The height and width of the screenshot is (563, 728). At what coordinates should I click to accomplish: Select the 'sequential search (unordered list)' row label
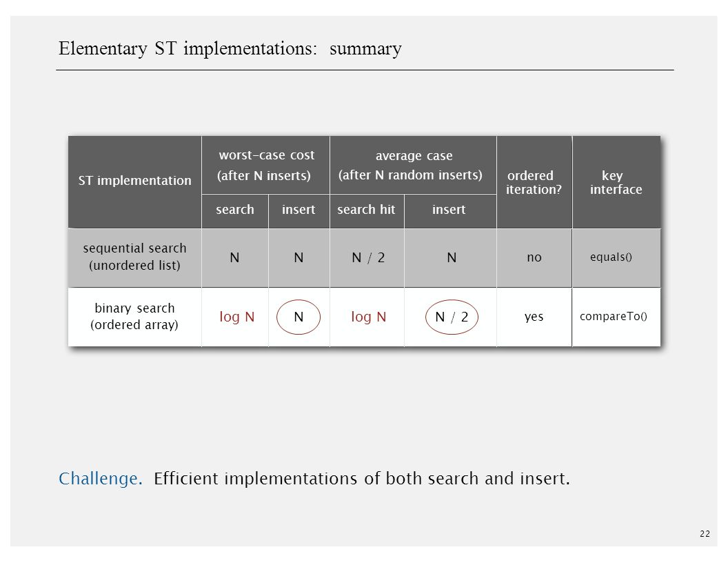click(x=134, y=257)
